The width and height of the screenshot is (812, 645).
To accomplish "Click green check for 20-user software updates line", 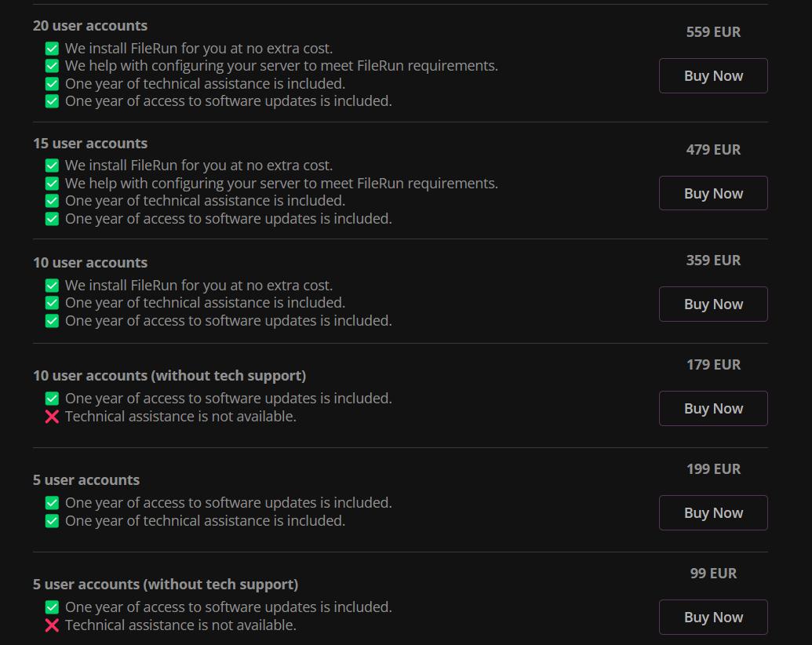I will coord(52,101).
